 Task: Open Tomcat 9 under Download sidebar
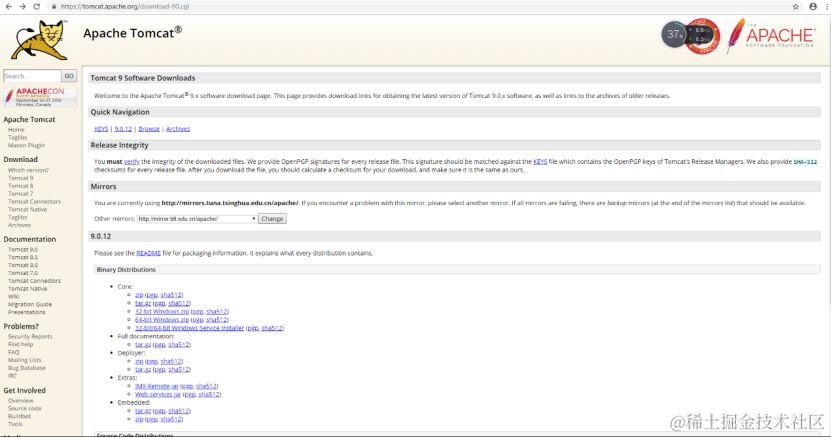click(x=20, y=178)
